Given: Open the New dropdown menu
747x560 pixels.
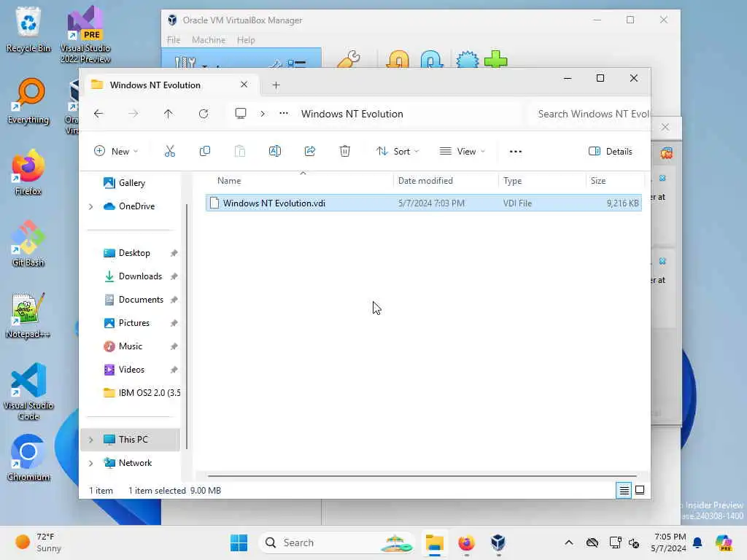Looking at the screenshot, I should (116, 152).
